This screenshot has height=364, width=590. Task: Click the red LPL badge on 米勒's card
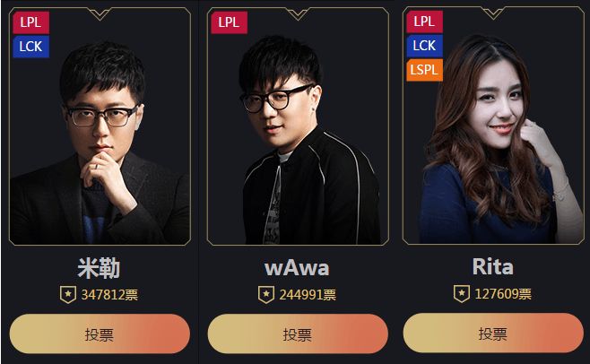point(30,22)
